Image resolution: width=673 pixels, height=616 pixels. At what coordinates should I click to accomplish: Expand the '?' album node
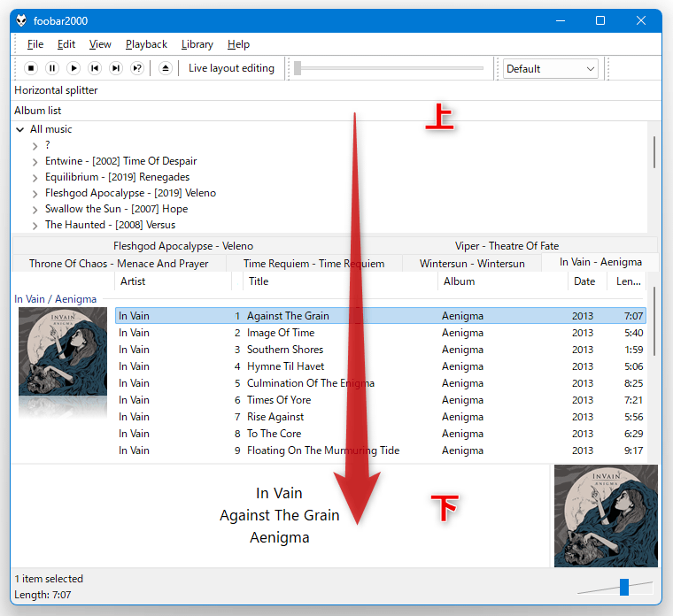[35, 146]
